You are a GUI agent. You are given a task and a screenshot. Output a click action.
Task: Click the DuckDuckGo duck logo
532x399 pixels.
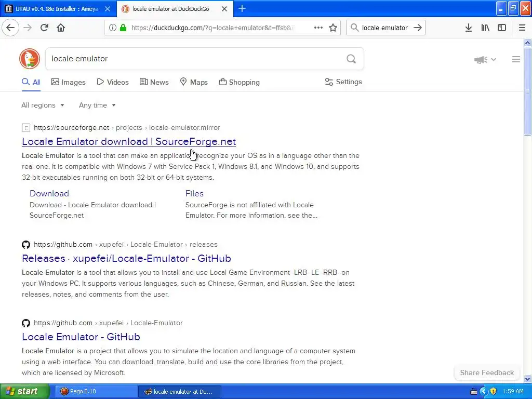30,59
